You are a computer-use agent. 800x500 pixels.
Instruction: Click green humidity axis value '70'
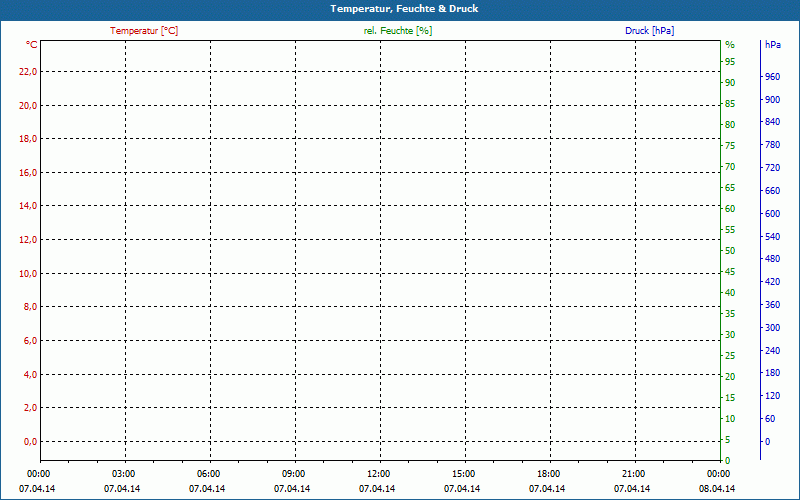tap(730, 167)
